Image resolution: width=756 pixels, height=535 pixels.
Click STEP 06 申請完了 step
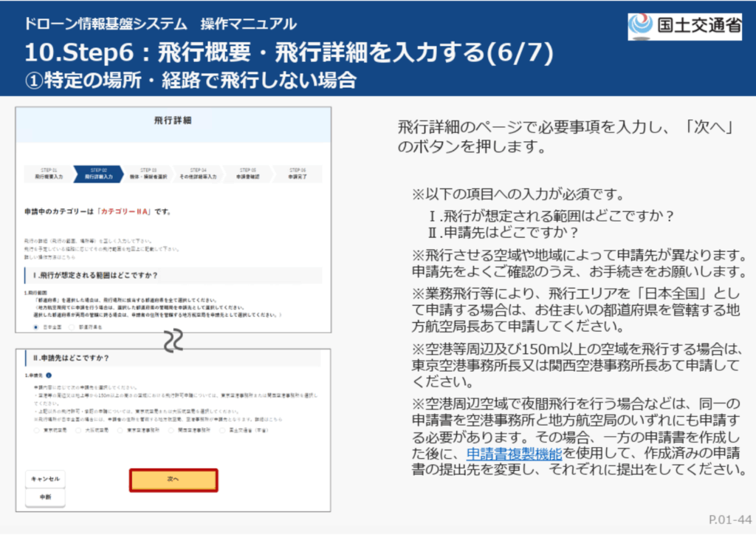tap(297, 174)
